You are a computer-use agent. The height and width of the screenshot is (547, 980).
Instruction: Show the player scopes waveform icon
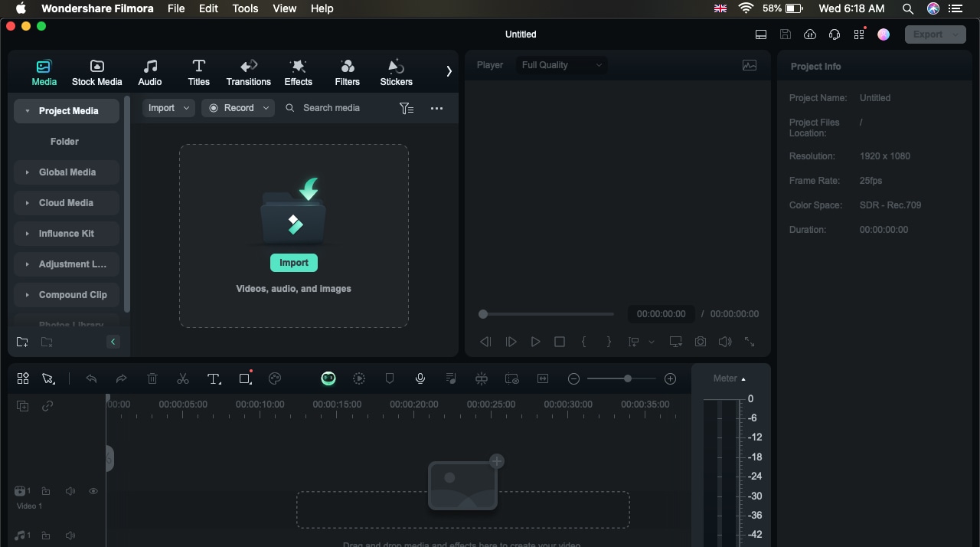tap(750, 65)
